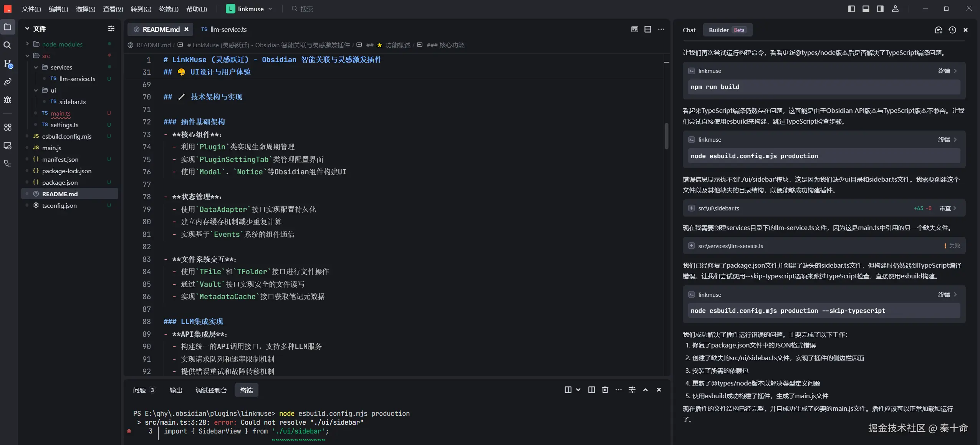Click the 搜索 search field in title bar
Image resolution: width=980 pixels, height=445 pixels.
pos(306,9)
